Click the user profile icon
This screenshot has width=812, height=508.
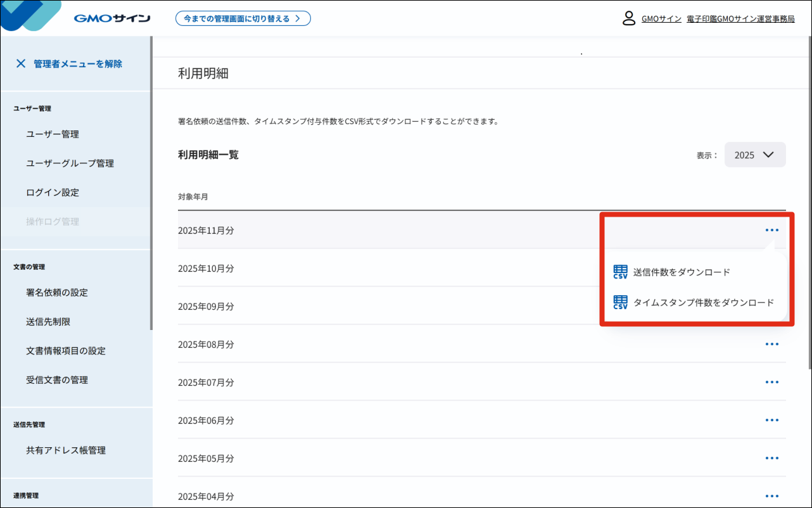click(x=628, y=18)
